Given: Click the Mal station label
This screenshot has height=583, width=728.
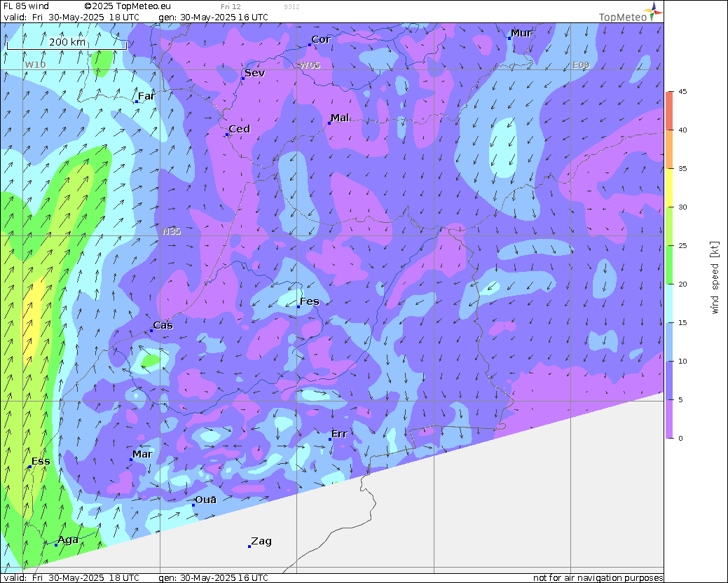Looking at the screenshot, I should point(340,118).
